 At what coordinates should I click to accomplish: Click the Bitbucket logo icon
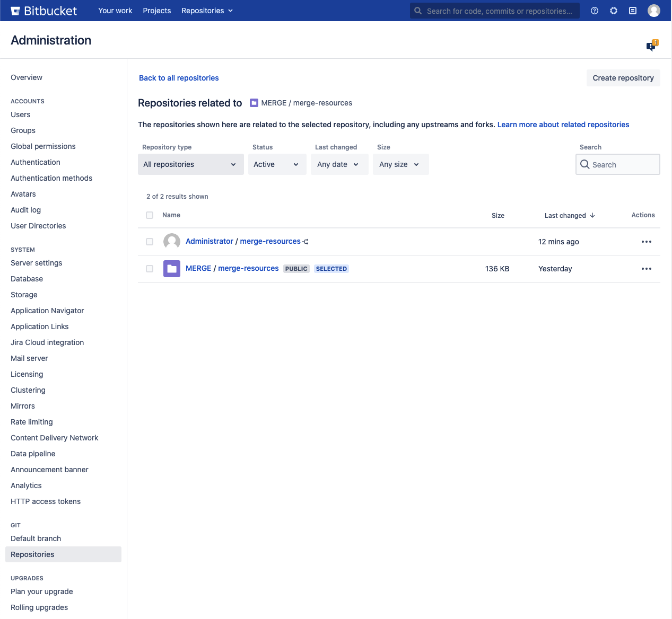[16, 11]
